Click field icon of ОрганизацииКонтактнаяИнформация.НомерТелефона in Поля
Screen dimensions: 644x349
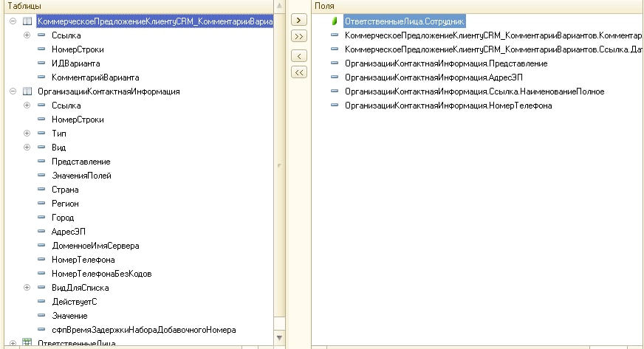[x=335, y=105]
